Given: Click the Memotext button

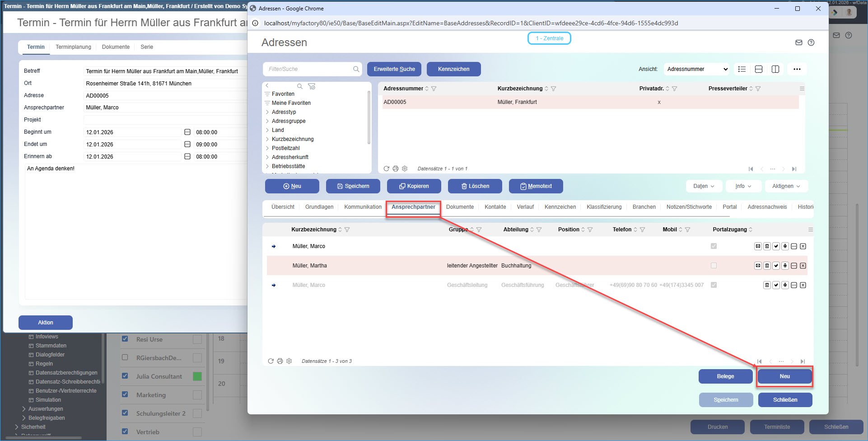Looking at the screenshot, I should tap(536, 186).
